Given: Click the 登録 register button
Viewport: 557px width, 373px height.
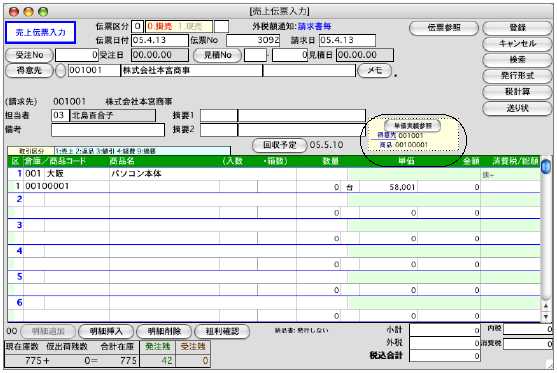Looking at the screenshot, I should [x=517, y=28].
